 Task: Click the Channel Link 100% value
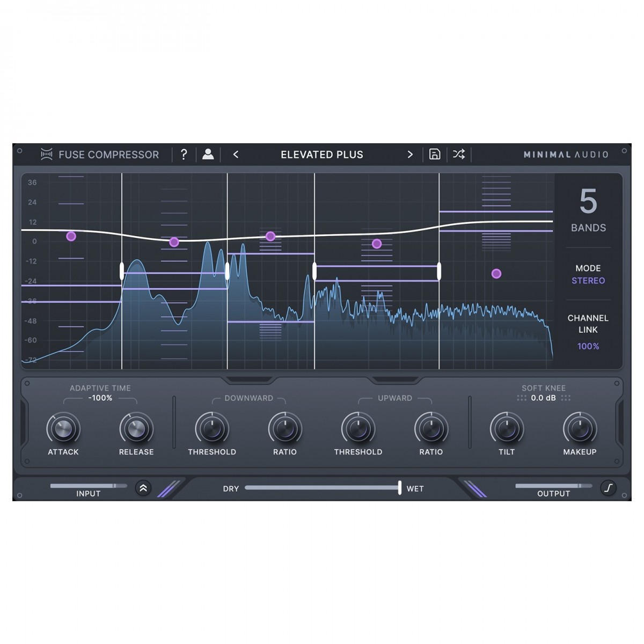pos(588,346)
